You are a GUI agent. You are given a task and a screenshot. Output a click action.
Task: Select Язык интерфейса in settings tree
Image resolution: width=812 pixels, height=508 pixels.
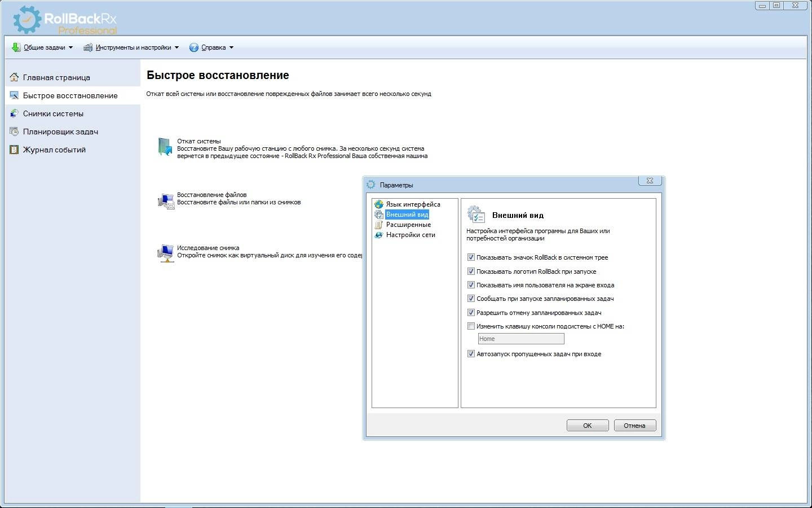[x=413, y=204]
